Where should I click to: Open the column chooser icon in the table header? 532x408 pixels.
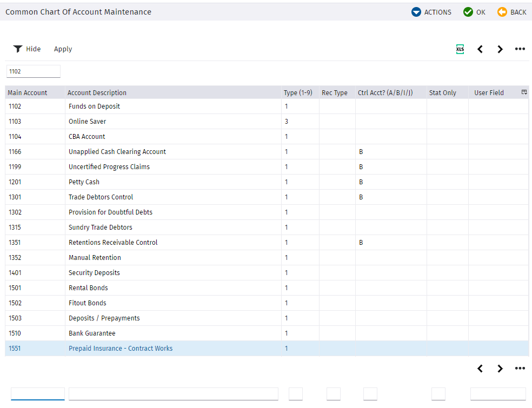pyautogui.click(x=524, y=92)
